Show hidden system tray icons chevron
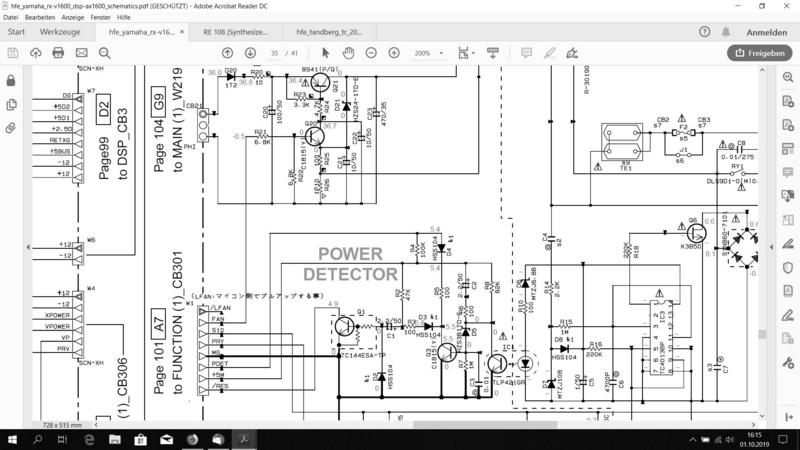The image size is (800, 450). (x=692, y=440)
